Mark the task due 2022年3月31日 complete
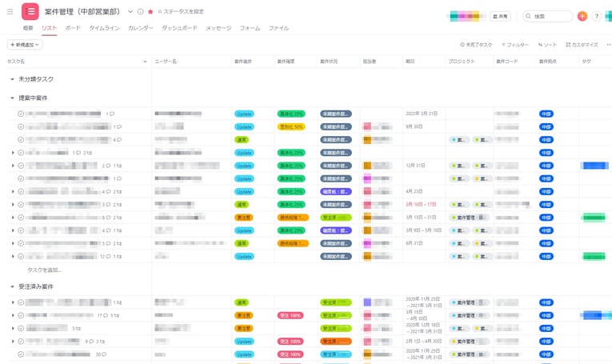The image size is (612, 364). (21, 114)
